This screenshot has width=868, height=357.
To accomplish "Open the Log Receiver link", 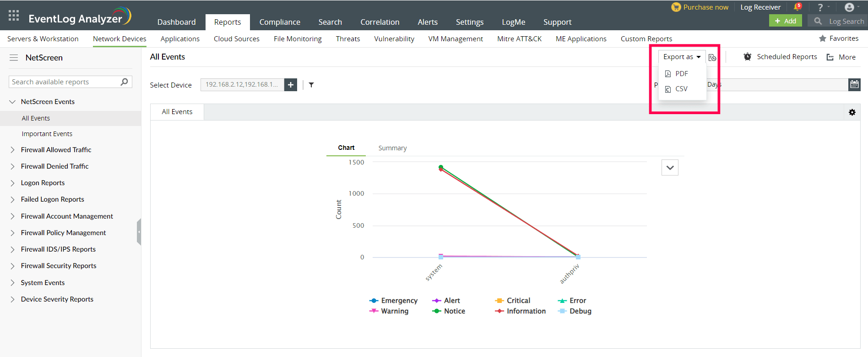I will [760, 7].
